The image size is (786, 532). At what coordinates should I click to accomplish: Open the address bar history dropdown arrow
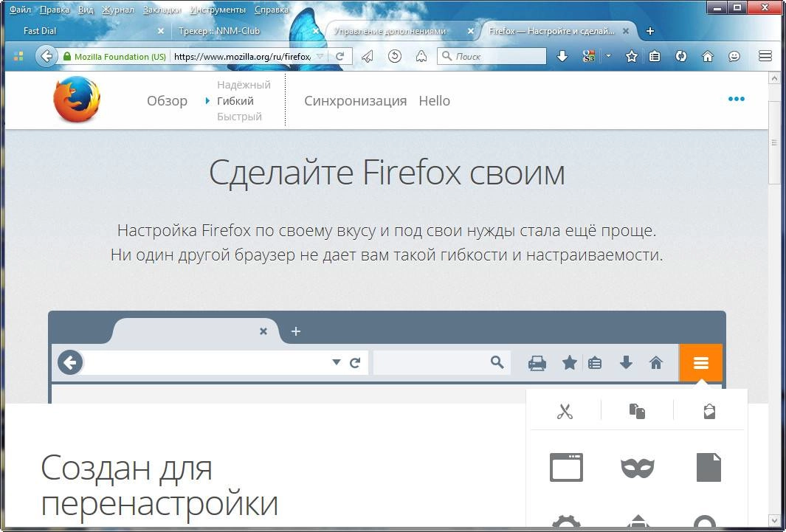(320, 57)
